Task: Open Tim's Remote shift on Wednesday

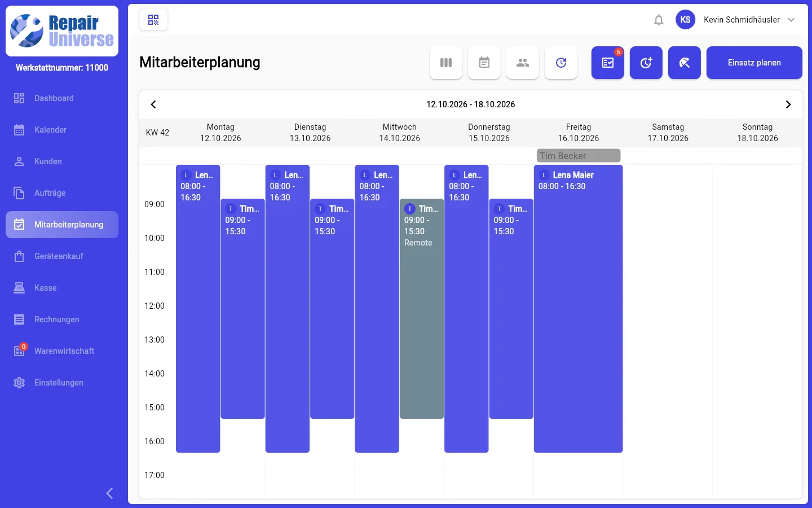Action: pos(422,309)
